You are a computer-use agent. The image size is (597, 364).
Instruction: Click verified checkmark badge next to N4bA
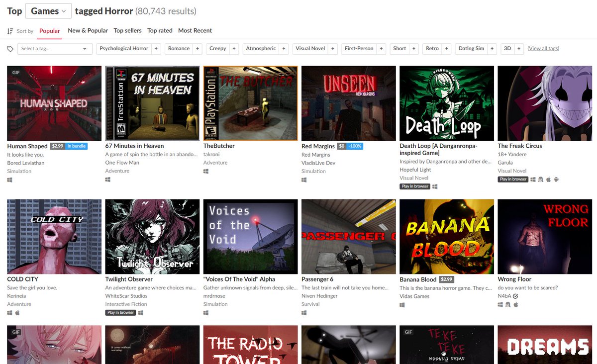pos(515,296)
